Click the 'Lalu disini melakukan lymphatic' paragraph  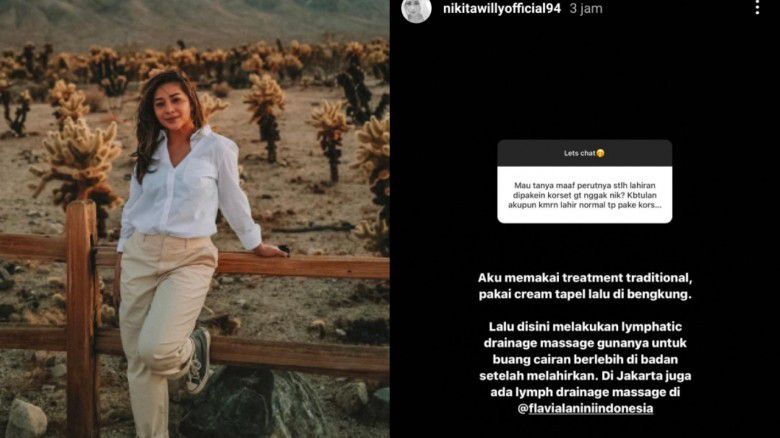tap(585, 367)
